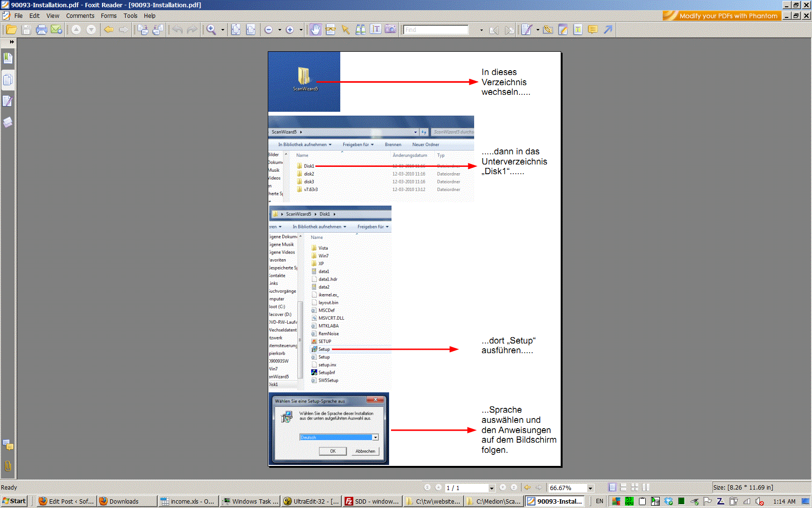The height and width of the screenshot is (508, 812).
Task: Attach a file with the paperclip icon
Action: coord(548,30)
